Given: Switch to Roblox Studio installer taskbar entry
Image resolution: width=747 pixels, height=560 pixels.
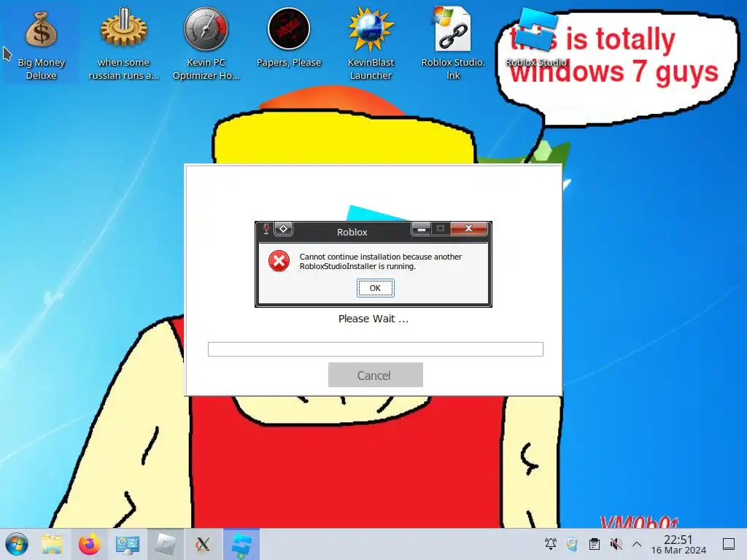Looking at the screenshot, I should [241, 544].
